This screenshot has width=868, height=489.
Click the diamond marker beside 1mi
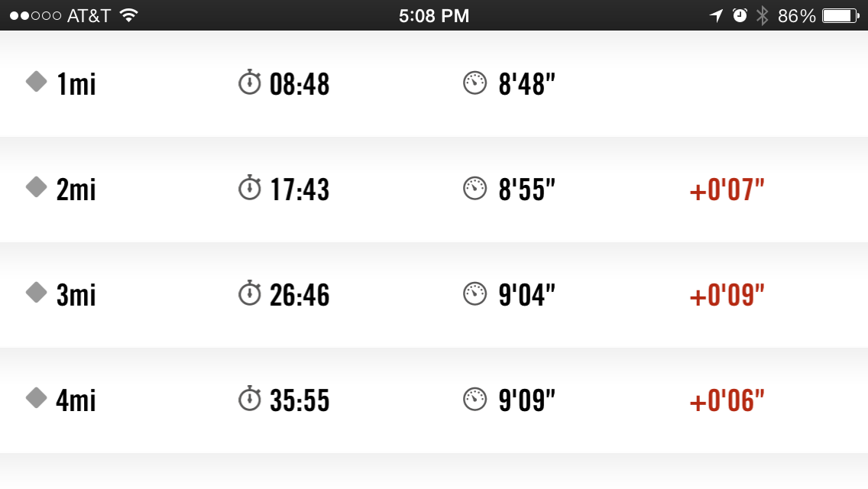click(37, 81)
